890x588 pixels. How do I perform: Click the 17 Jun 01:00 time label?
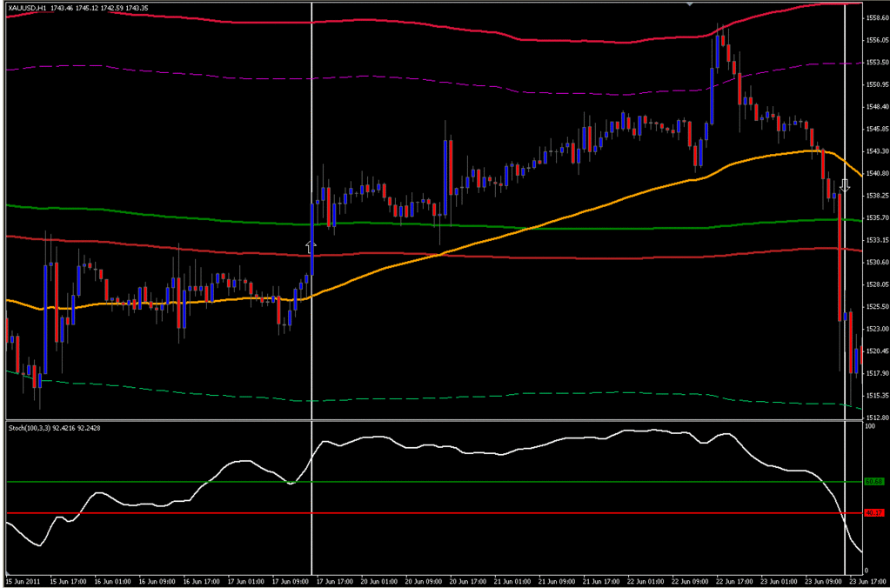tap(245, 582)
